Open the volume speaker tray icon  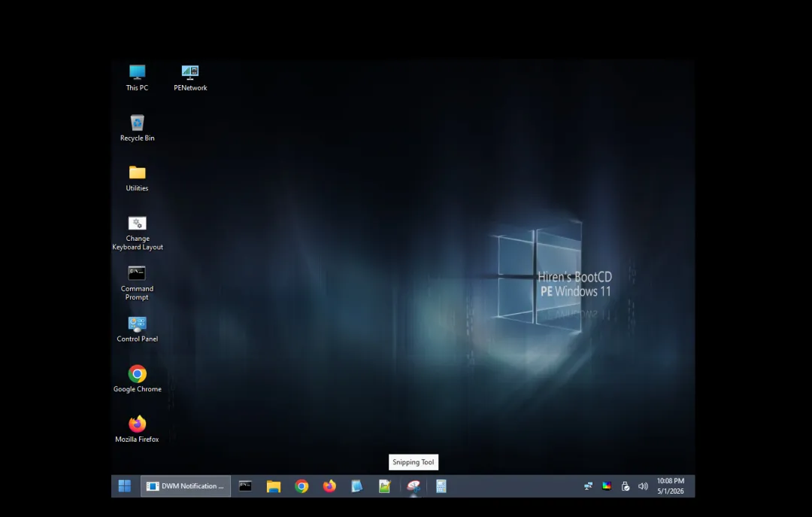click(x=643, y=486)
